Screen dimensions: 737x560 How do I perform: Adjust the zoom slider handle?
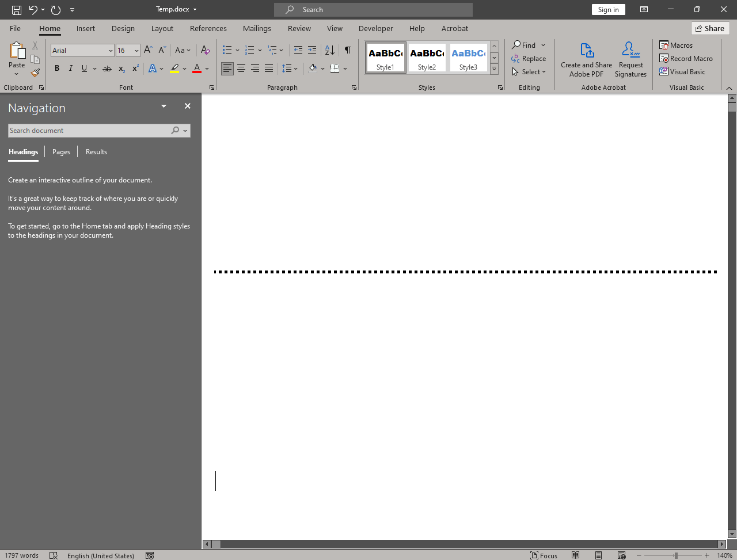676,555
